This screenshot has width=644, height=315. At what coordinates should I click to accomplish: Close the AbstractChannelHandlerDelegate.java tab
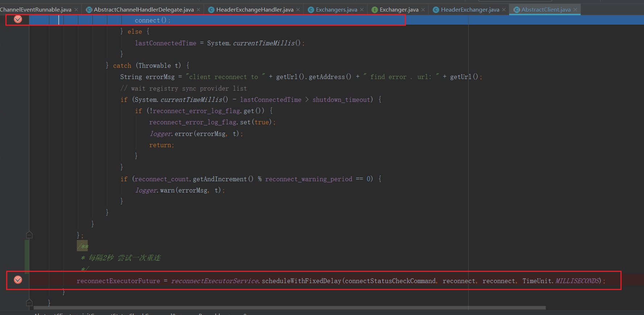pos(198,10)
